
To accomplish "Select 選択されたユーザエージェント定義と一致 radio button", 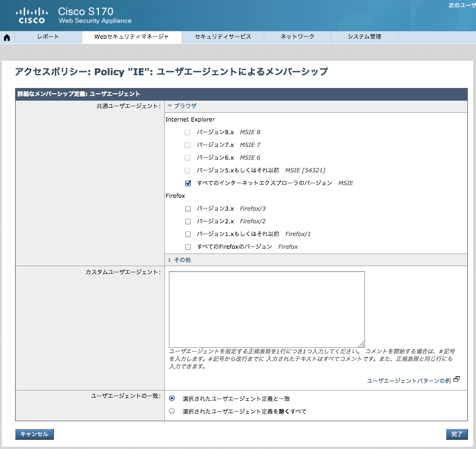I will pos(172,398).
